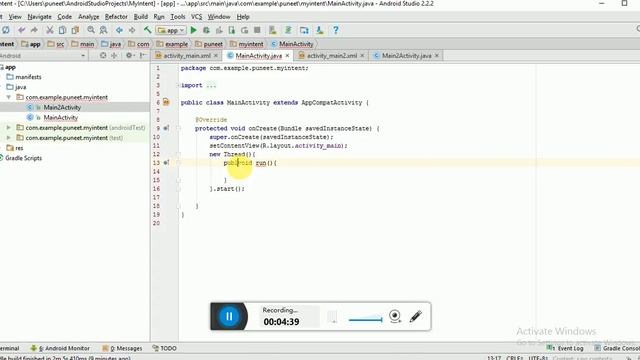Click the Stop square icon
The image size is (640, 360).
pos(257,30)
